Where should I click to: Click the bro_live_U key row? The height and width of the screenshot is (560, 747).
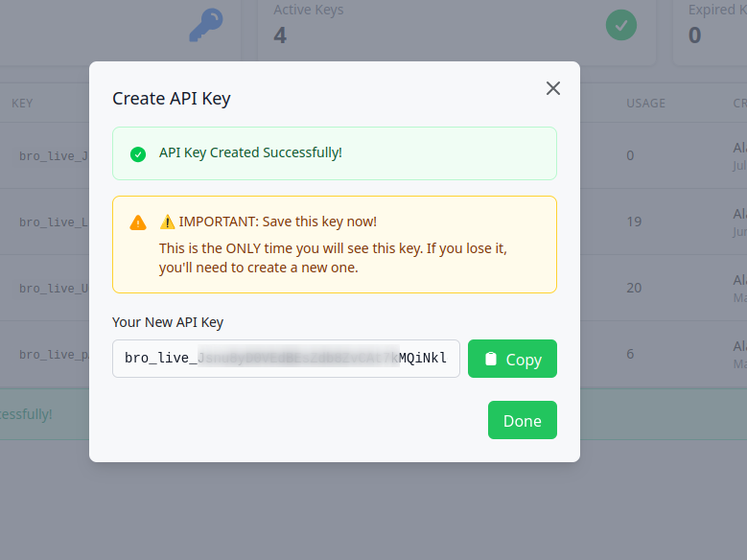pyautogui.click(x=54, y=289)
